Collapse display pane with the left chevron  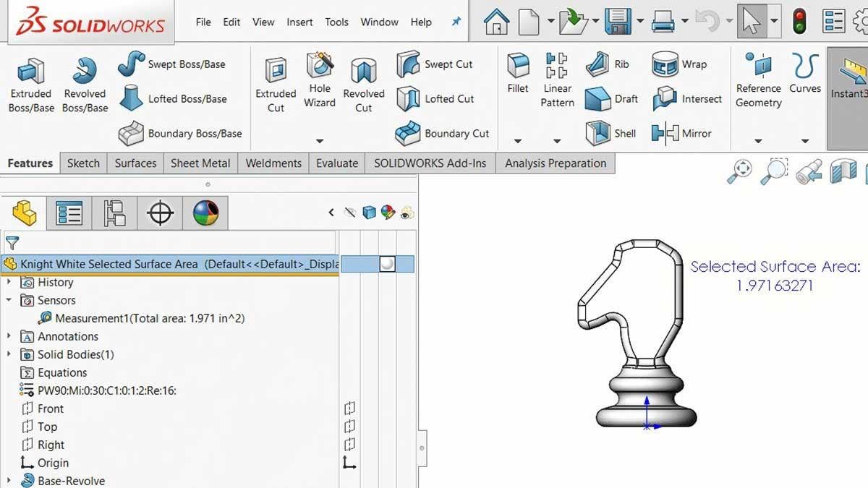[331, 213]
